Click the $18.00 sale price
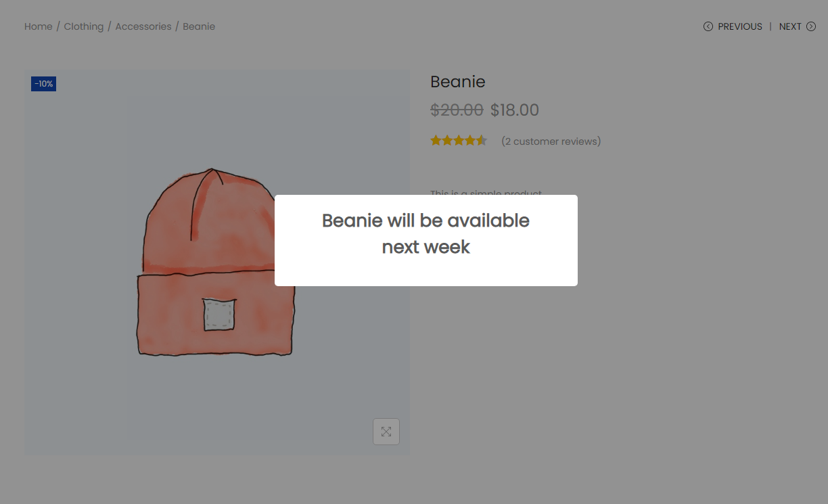The height and width of the screenshot is (504, 828). 515,110
